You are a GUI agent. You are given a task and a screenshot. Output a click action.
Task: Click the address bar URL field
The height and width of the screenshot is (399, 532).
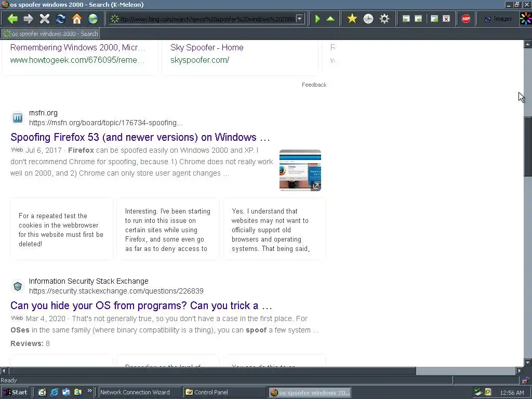pyautogui.click(x=207, y=19)
